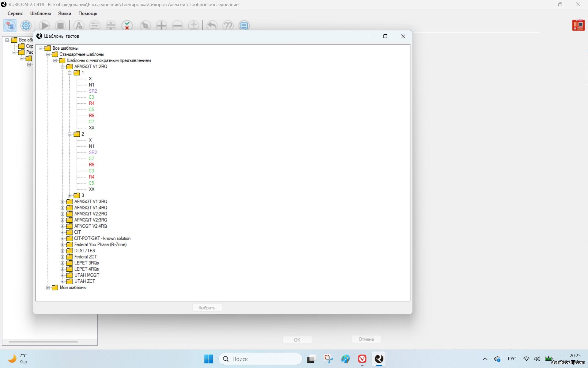
Task: Click the text settings 'A' toolbar icon
Action: (79, 25)
